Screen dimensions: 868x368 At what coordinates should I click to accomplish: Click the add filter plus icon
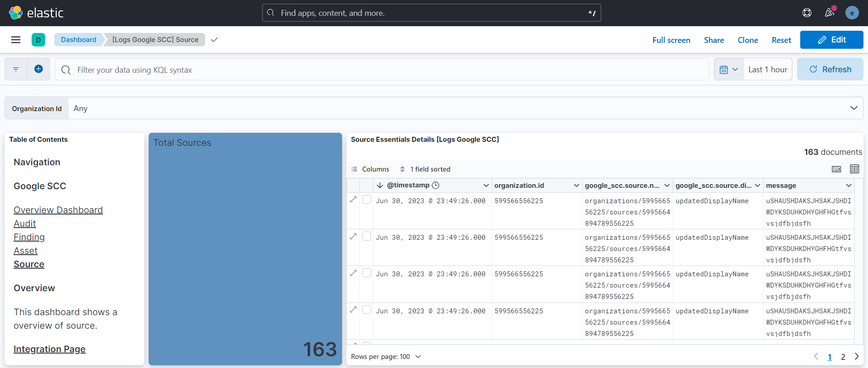pos(39,69)
